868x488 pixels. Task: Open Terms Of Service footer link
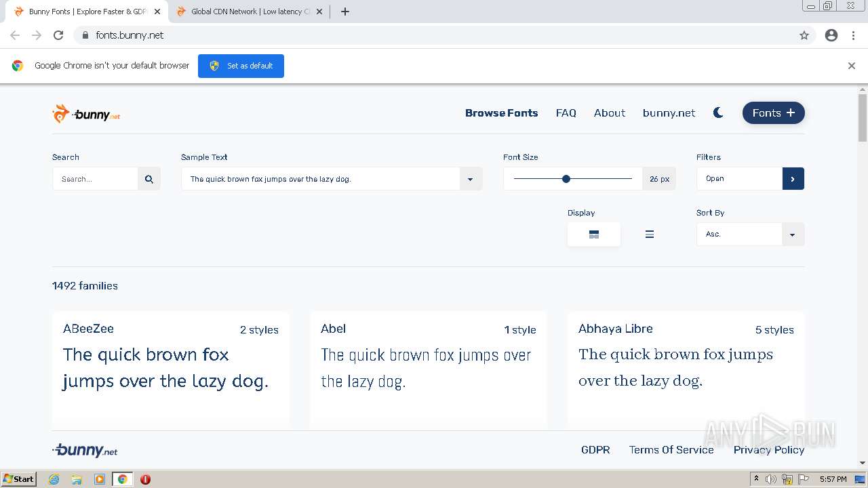(x=671, y=449)
